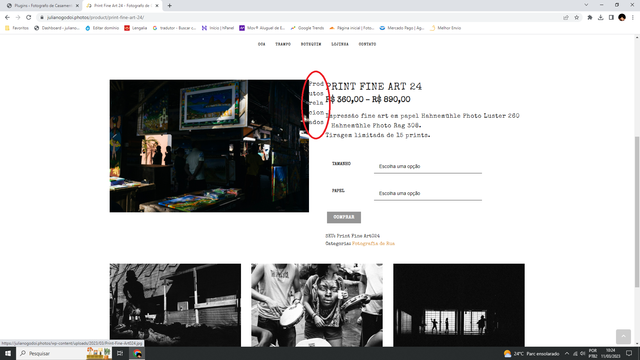Open the Mercado Pago bookmark

click(x=402, y=28)
